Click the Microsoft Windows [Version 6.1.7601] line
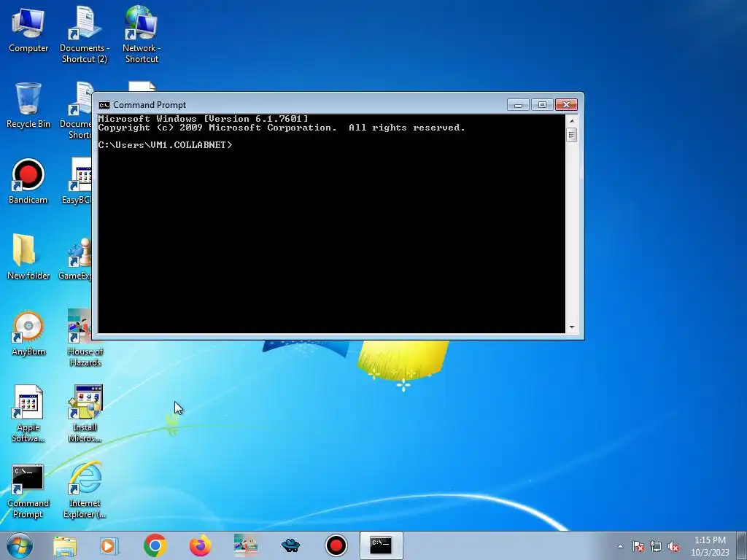The width and height of the screenshot is (747, 560). [x=204, y=119]
